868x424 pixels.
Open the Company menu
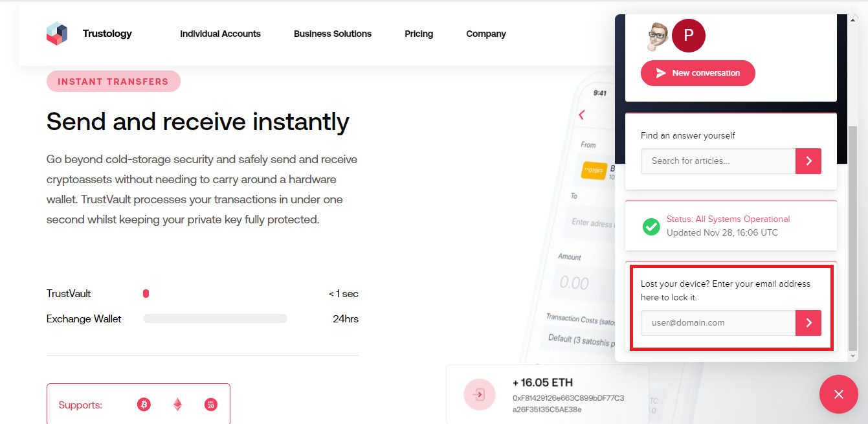point(486,34)
